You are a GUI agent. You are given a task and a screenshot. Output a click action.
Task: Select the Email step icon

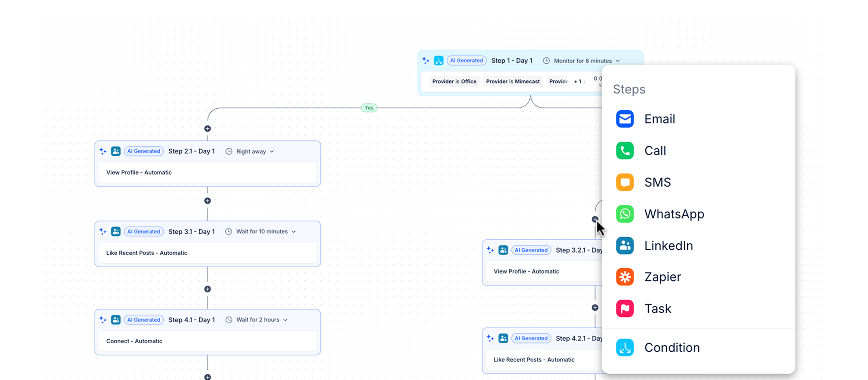tap(625, 119)
